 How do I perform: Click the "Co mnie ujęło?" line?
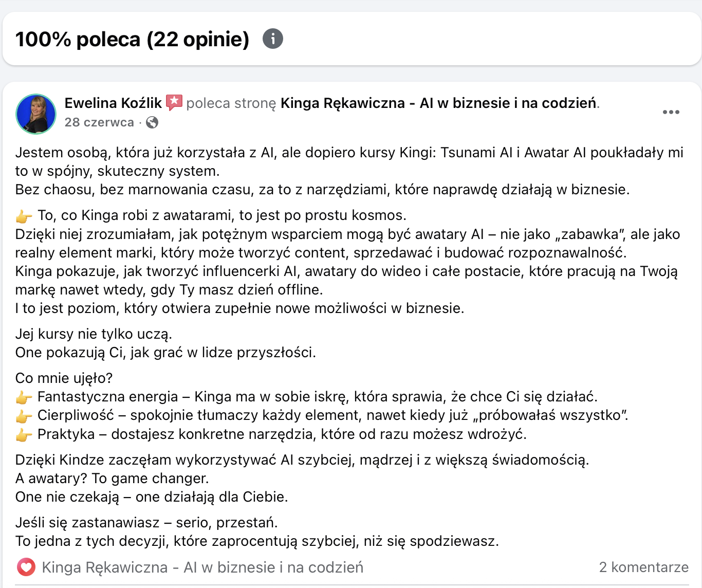click(x=64, y=378)
